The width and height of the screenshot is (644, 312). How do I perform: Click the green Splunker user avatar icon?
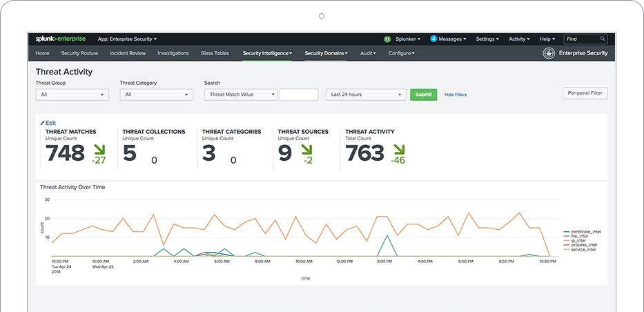387,39
